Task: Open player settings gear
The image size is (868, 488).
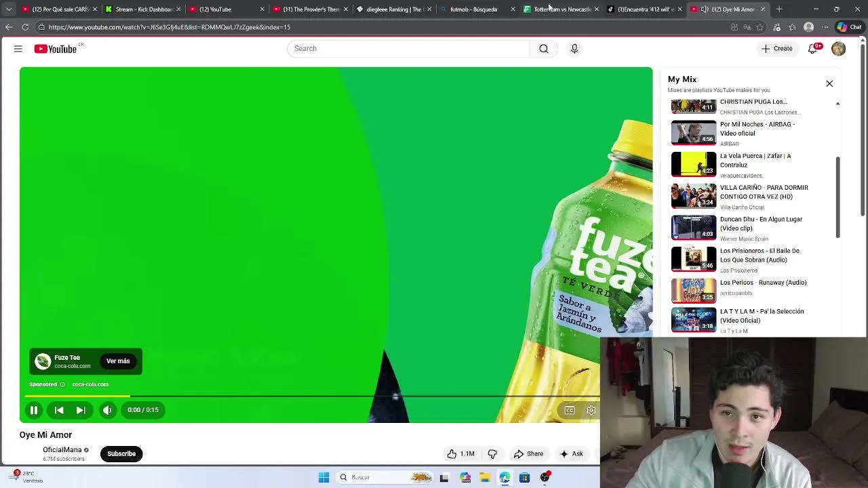Action: pyautogui.click(x=591, y=410)
